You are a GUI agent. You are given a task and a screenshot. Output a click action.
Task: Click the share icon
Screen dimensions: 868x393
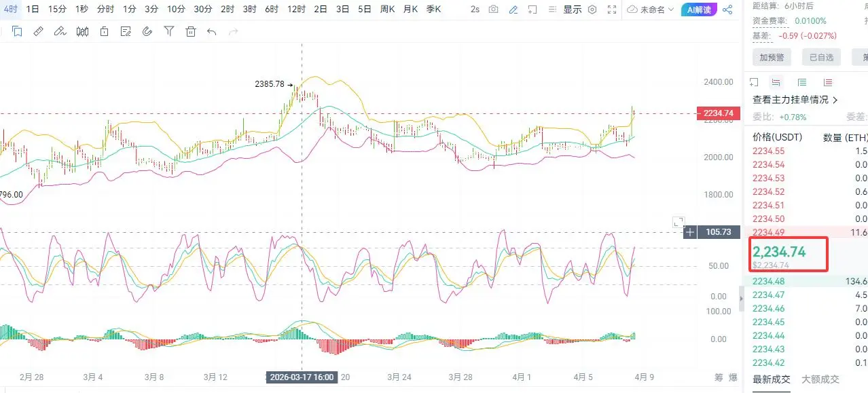click(x=727, y=10)
